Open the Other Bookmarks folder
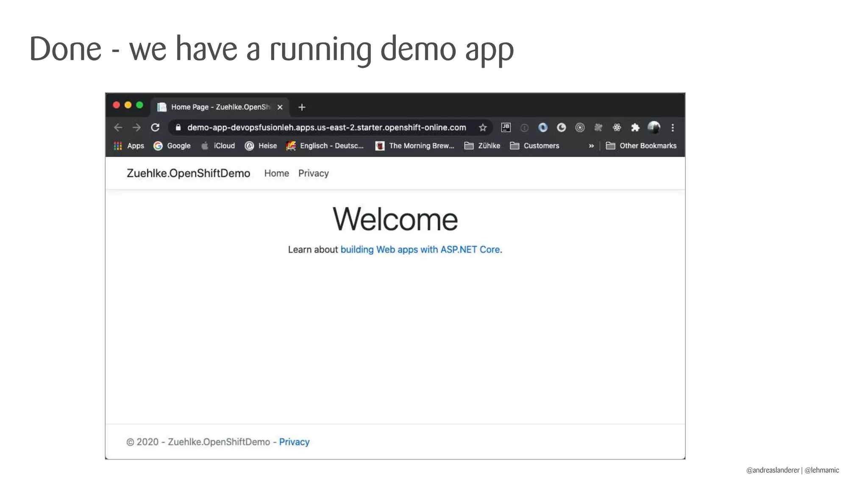This screenshot has width=868, height=488. click(641, 146)
